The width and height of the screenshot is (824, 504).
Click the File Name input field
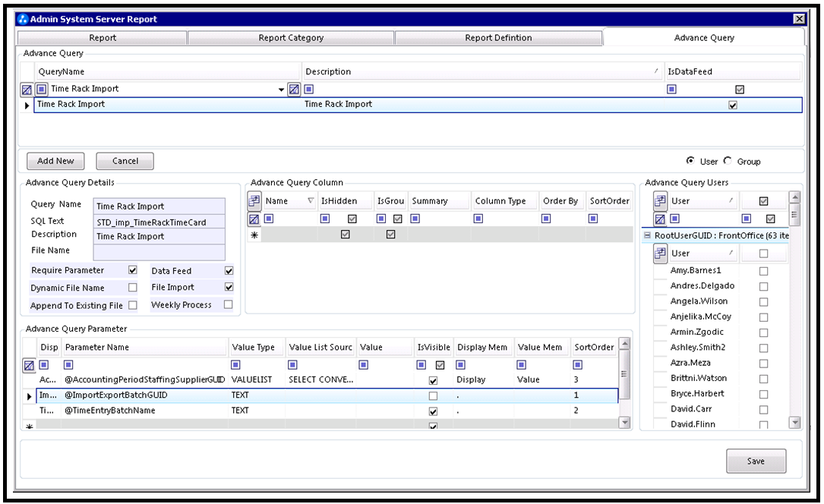[x=159, y=251]
